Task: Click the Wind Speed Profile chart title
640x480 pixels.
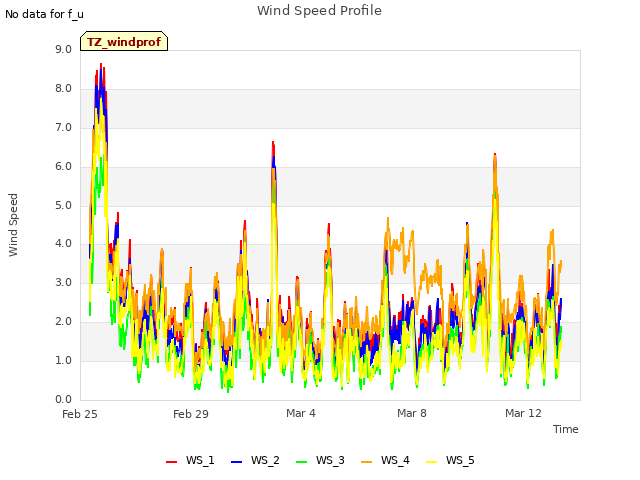Action: 319,11
